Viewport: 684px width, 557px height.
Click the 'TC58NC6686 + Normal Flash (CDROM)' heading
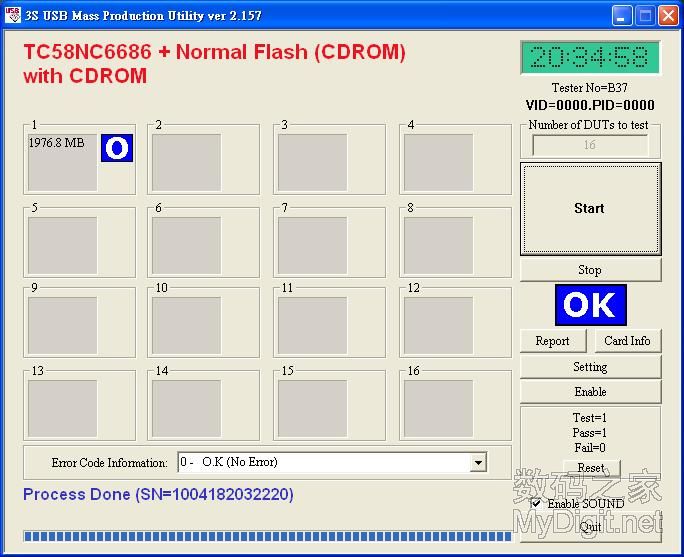click(214, 52)
